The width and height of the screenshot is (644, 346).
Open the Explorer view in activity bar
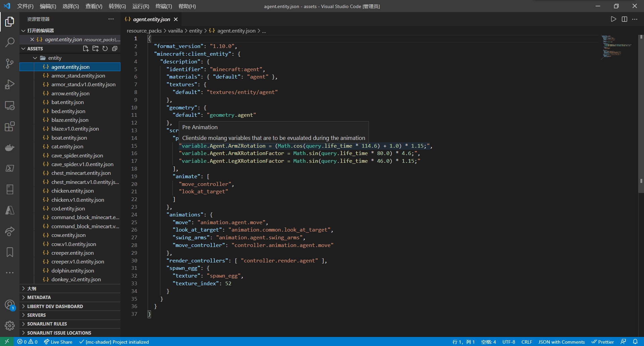tap(10, 22)
